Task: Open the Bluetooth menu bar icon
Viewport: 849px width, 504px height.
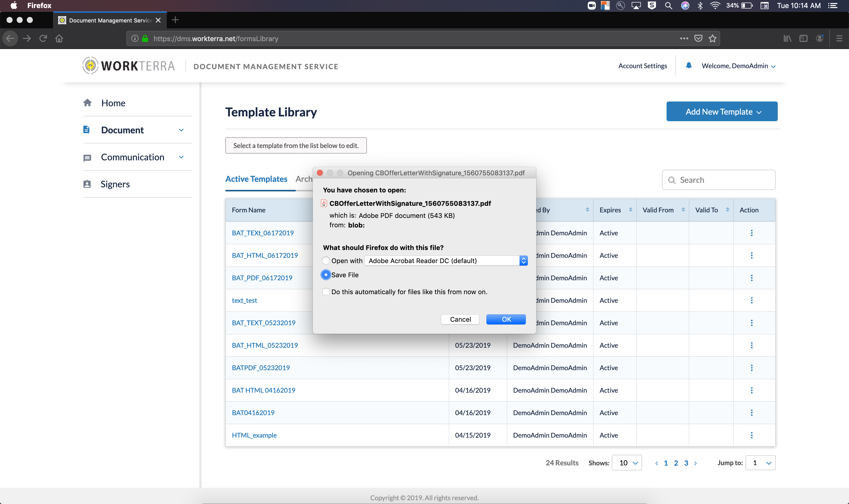Action: point(700,6)
